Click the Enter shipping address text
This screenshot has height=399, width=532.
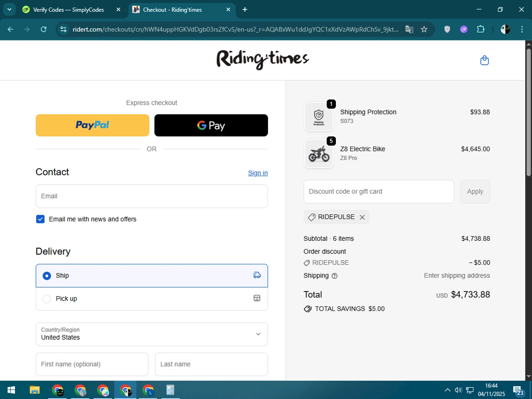click(457, 276)
